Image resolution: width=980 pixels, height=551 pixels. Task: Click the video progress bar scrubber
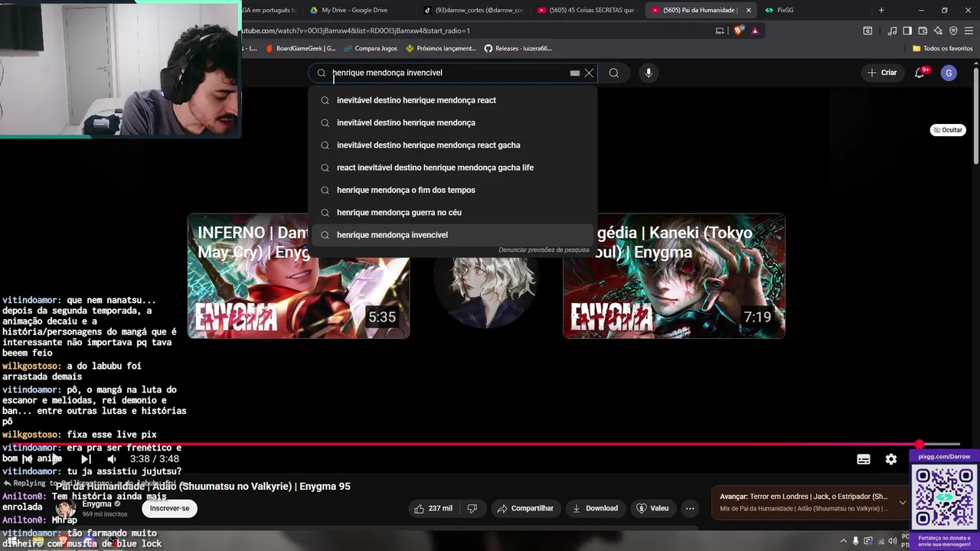pyautogui.click(x=919, y=444)
